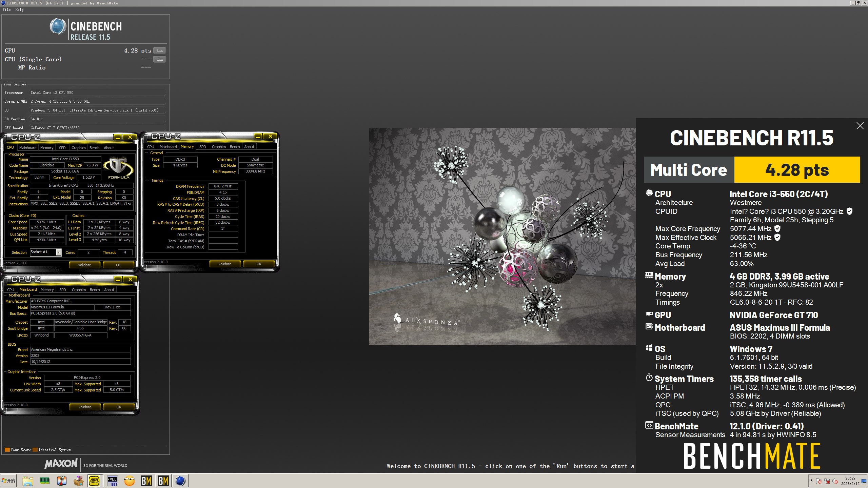
Task: Close the BenchMate result panel with the X
Action: coord(860,126)
